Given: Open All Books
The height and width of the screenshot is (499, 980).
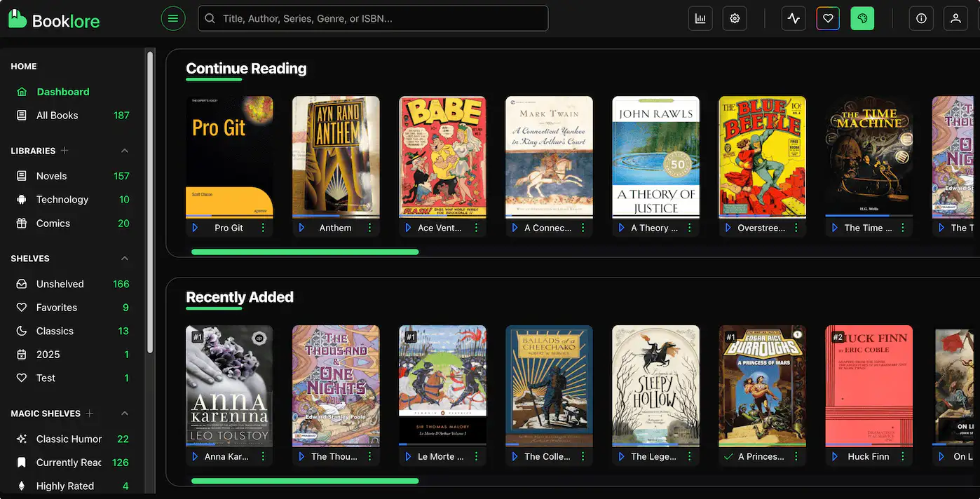Looking at the screenshot, I should [x=73, y=116].
